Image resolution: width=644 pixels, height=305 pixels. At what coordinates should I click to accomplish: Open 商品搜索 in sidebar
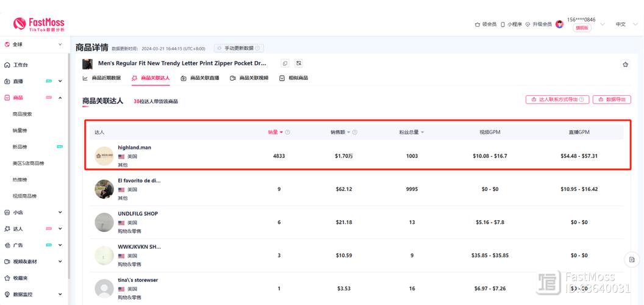click(22, 114)
